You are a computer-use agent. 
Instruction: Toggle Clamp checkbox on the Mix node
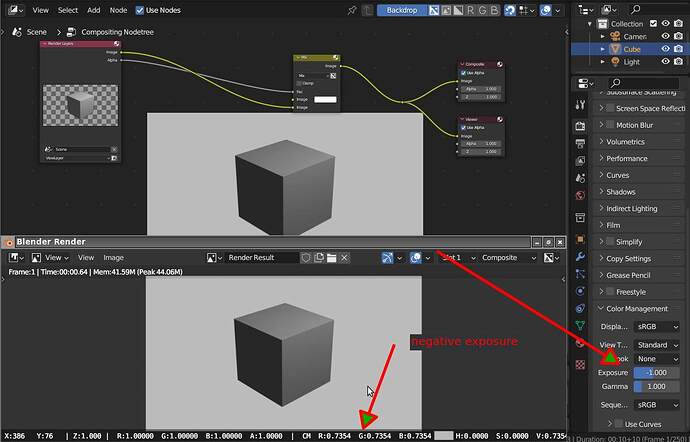coord(299,83)
